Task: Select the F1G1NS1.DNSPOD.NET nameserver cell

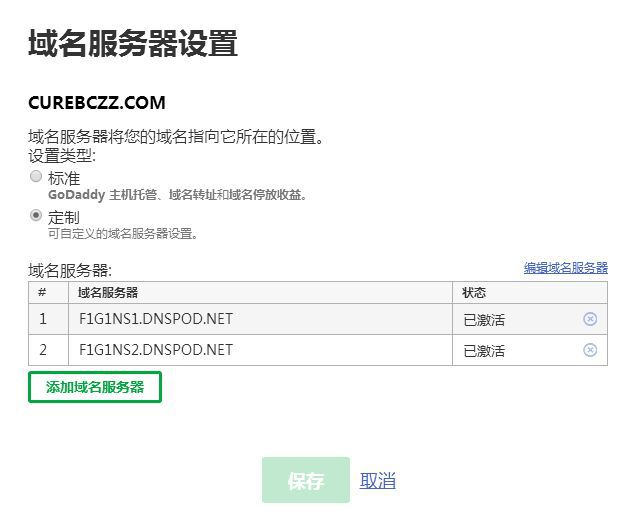Action: click(155, 319)
